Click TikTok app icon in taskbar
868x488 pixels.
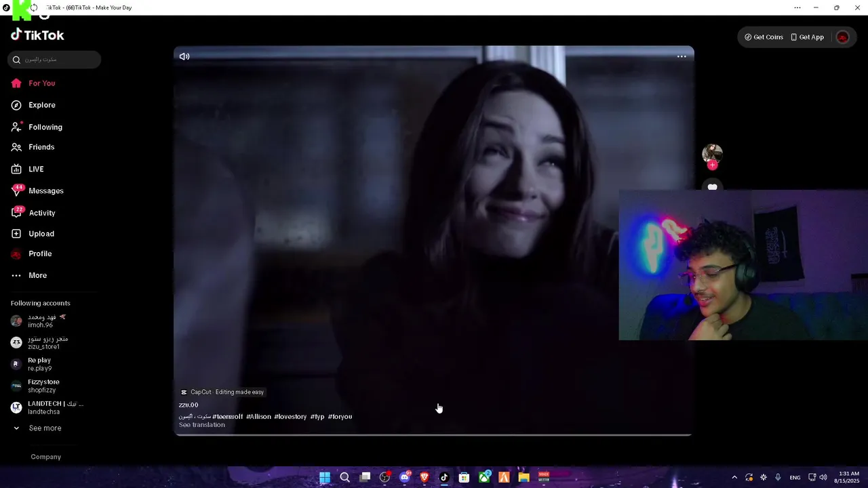[x=444, y=478]
